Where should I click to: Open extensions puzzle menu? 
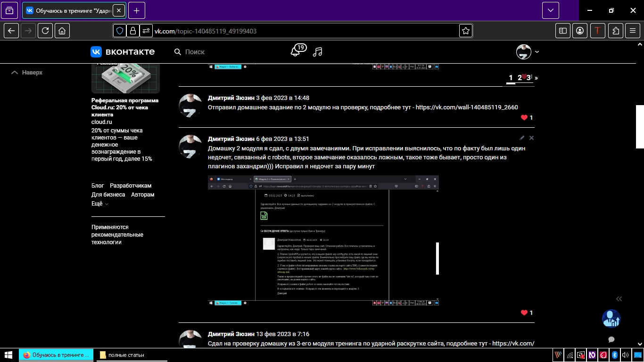[615, 31]
